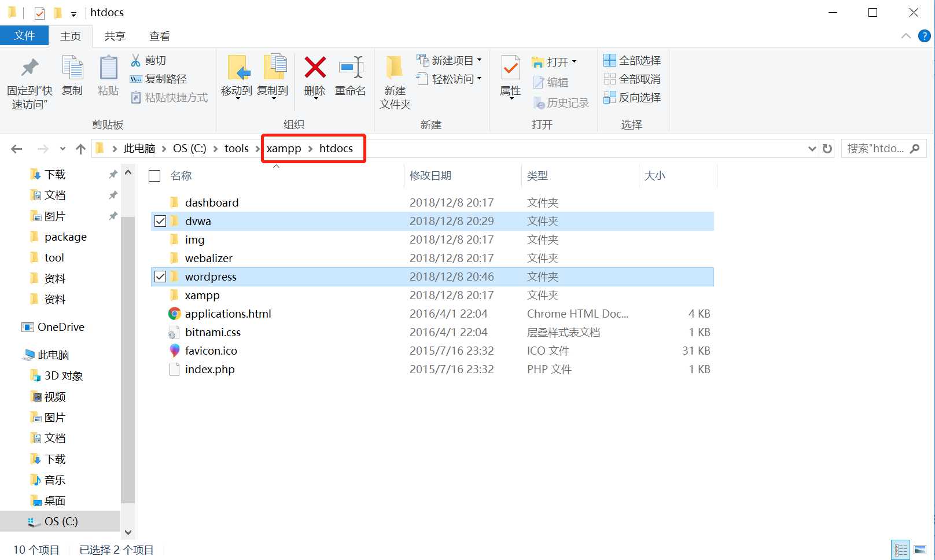Click the Large icons view button in status bar
The image size is (935, 560).
point(920,550)
